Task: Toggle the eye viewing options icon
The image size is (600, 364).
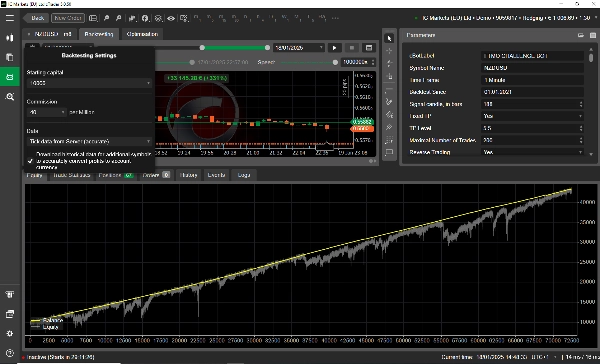Action: 171,18
